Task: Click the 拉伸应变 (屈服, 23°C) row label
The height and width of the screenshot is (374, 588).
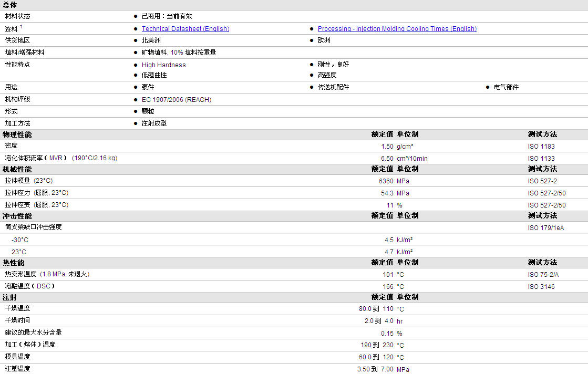Action: tap(37, 205)
